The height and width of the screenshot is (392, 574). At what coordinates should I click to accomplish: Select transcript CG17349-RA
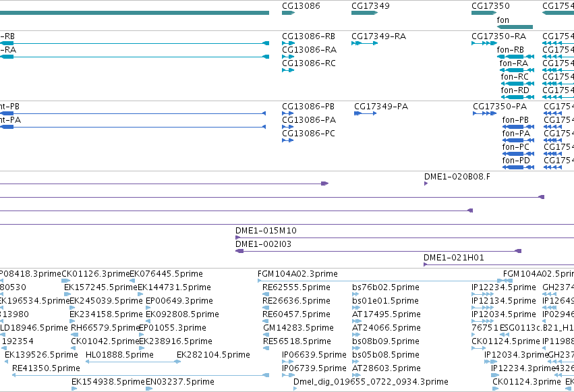pos(378,36)
